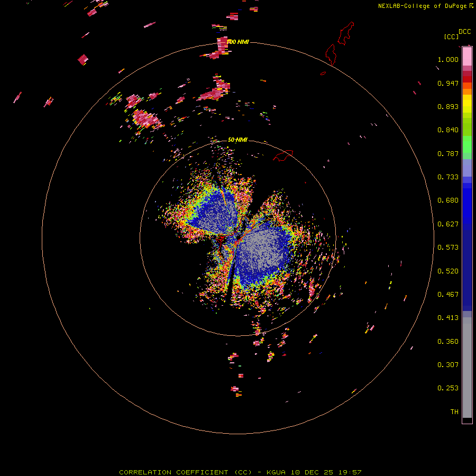Click the 0.840 scale value
Screen dimensions: 476x476
pos(448,130)
